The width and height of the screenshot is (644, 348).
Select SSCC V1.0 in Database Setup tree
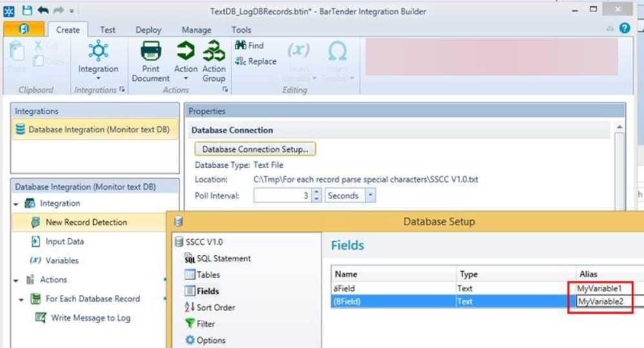(x=199, y=241)
